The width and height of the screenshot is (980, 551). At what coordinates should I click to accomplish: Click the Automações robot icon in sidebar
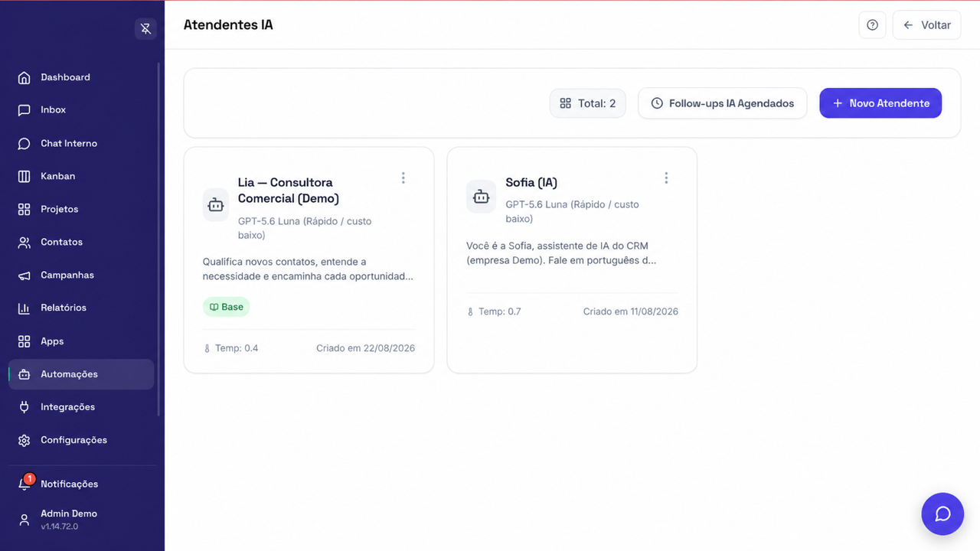coord(24,374)
